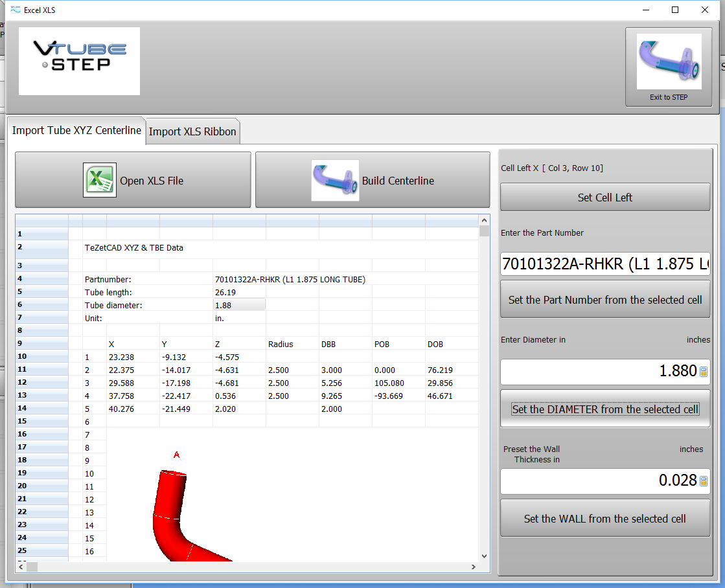Click the tube icon on Build Centerline

(335, 181)
